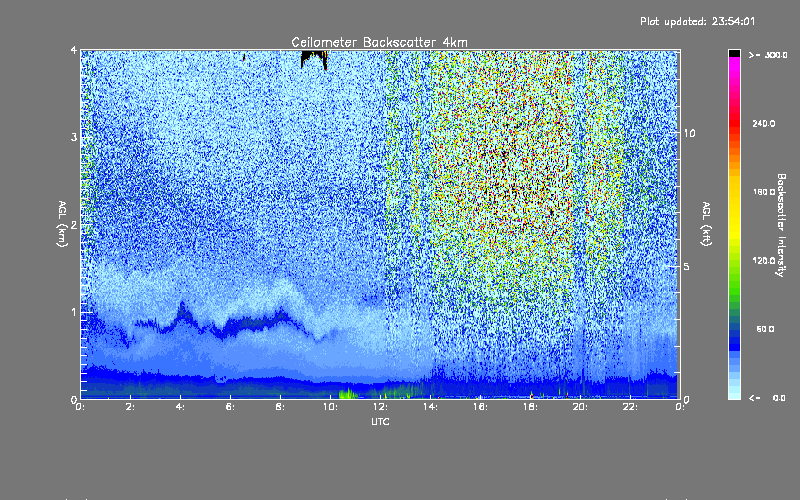Screen dimensions: 800x500
Task: Click the '12:' hour label on UTC axis
Action: tap(381, 407)
